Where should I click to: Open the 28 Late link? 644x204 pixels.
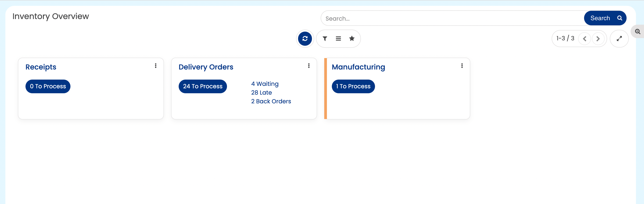pyautogui.click(x=261, y=93)
